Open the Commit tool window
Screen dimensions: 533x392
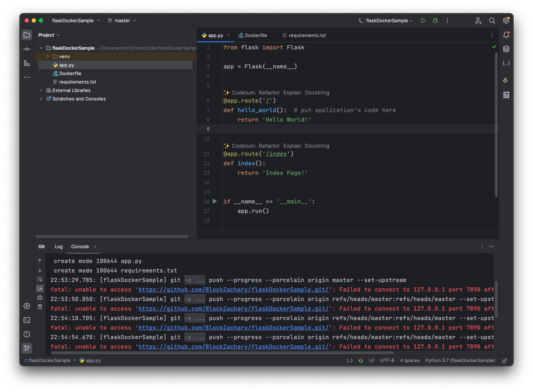(x=27, y=49)
